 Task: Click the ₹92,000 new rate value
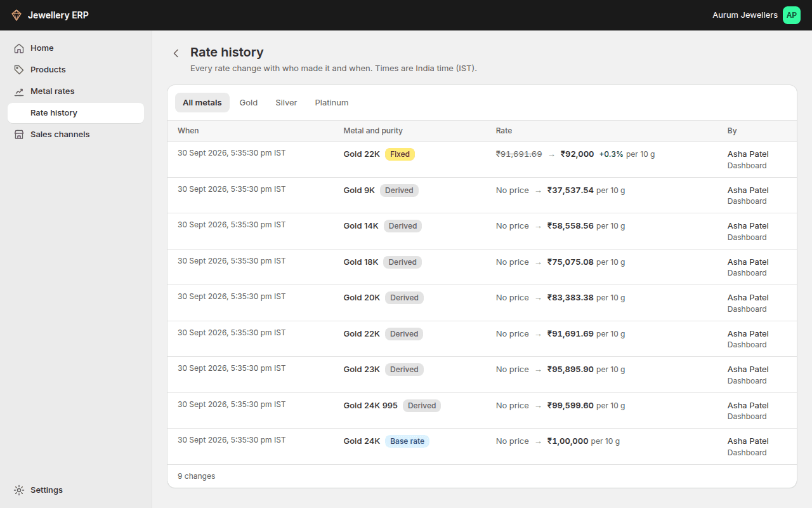click(577, 154)
